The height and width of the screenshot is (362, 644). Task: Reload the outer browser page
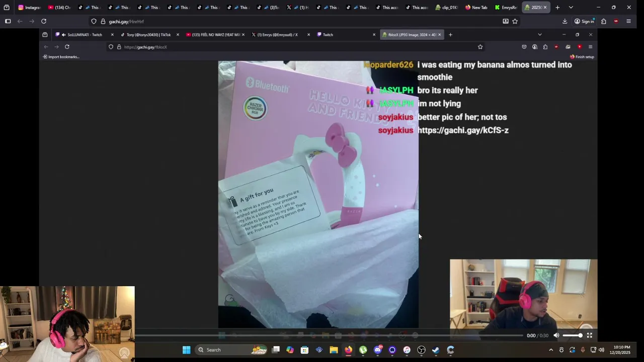44,21
